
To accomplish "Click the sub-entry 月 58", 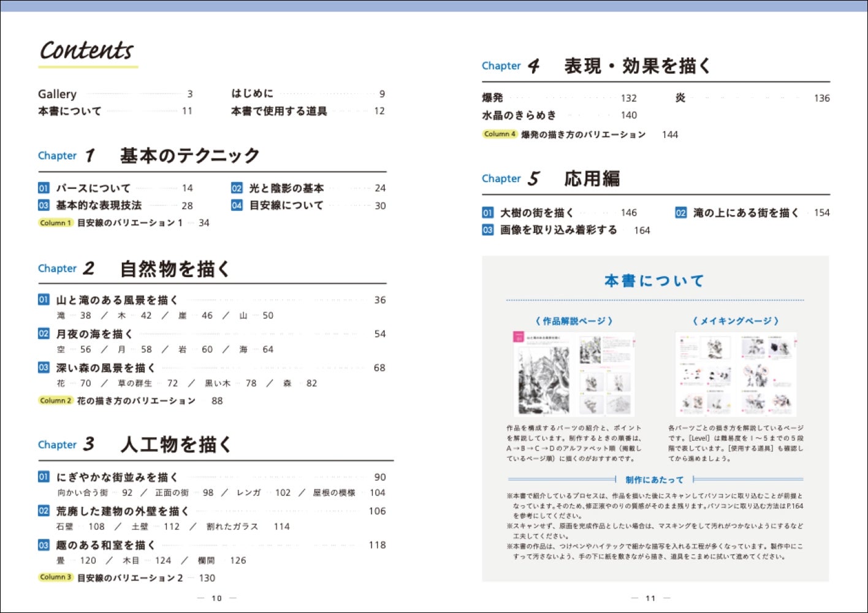I will [x=134, y=349].
